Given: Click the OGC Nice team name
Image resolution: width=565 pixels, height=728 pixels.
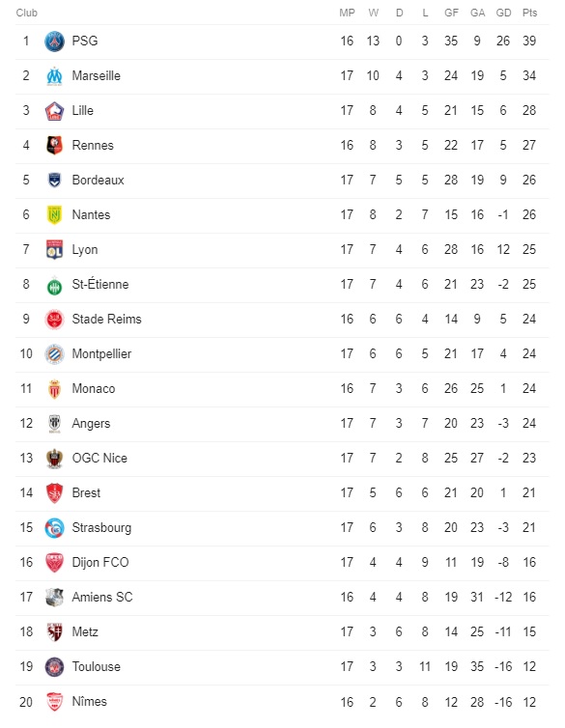Looking at the screenshot, I should click(x=99, y=459).
